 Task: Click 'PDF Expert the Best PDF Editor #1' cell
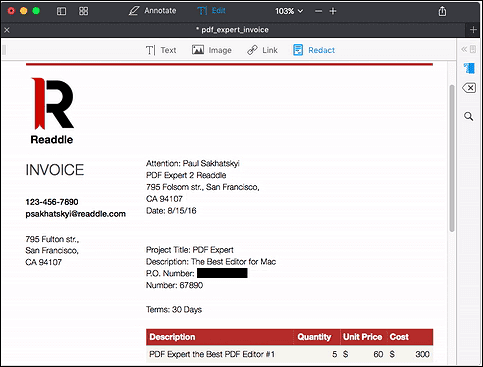(x=212, y=354)
